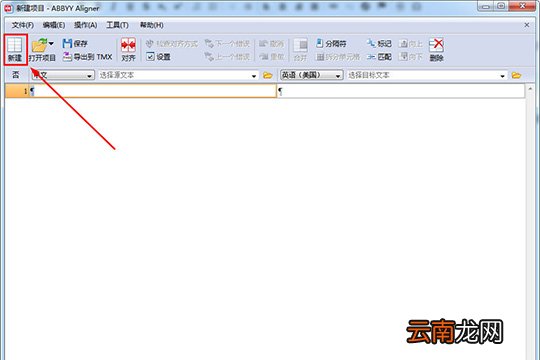Open 设置 (Settings) in the toolbar
The width and height of the screenshot is (540, 360).
coord(158,56)
